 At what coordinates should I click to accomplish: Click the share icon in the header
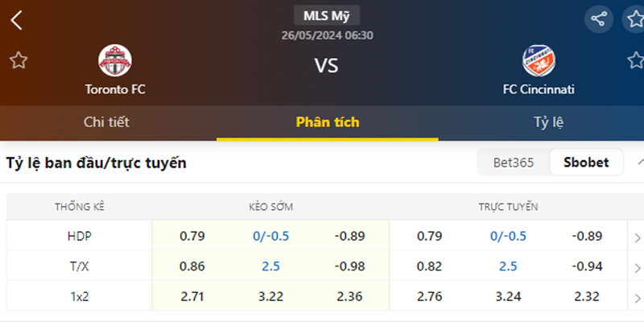click(x=598, y=19)
